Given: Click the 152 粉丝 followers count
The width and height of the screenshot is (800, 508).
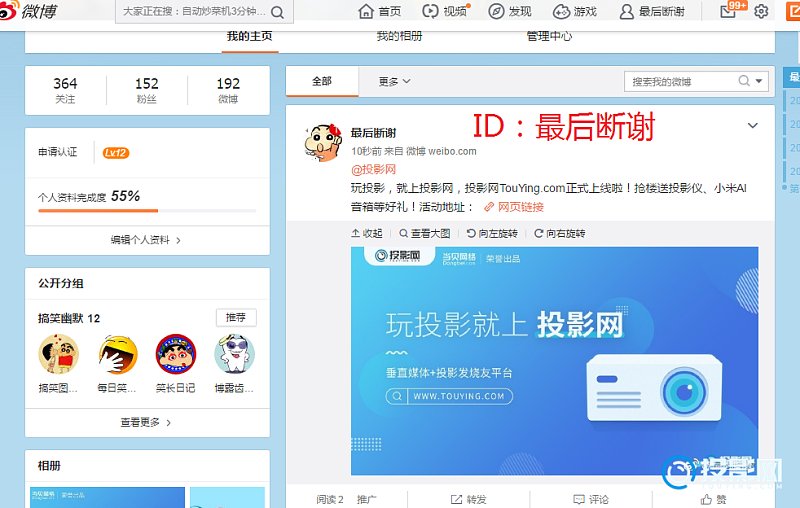Looking at the screenshot, I should pyautogui.click(x=147, y=90).
